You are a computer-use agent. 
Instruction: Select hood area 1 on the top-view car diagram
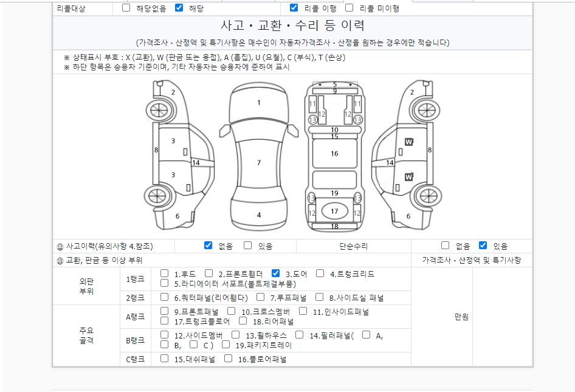click(x=258, y=103)
